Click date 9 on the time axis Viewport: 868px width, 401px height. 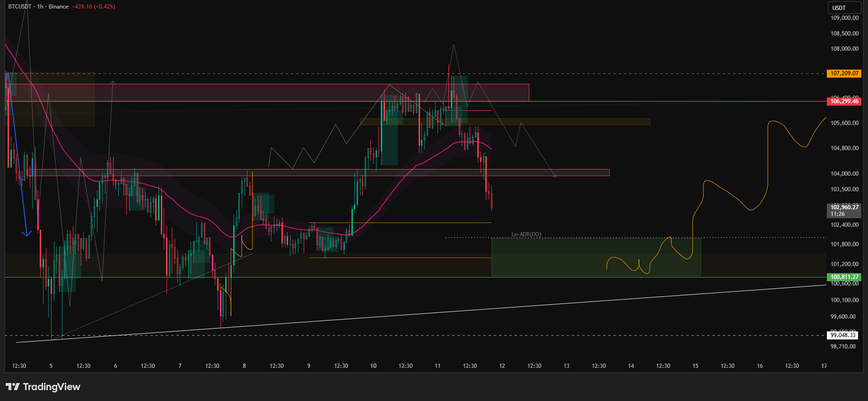tap(309, 366)
